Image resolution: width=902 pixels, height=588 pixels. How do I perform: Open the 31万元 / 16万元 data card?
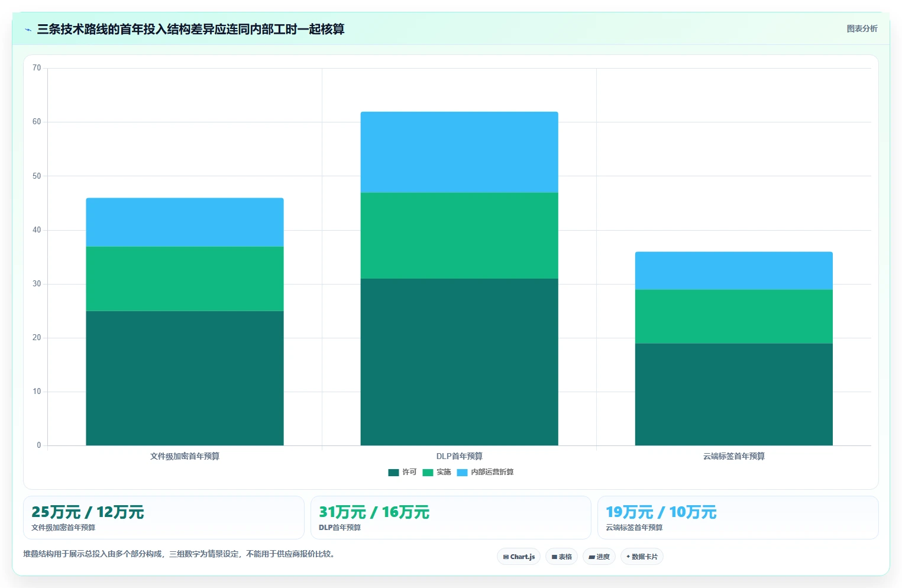click(x=451, y=518)
